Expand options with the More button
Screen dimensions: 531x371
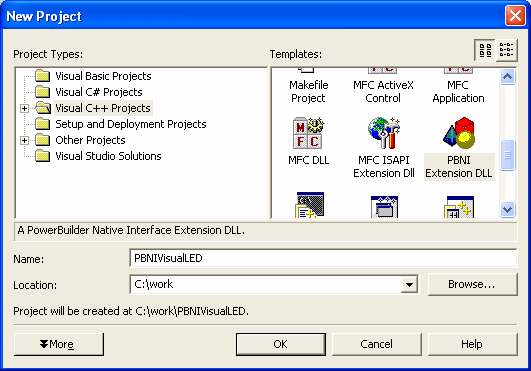[59, 344]
